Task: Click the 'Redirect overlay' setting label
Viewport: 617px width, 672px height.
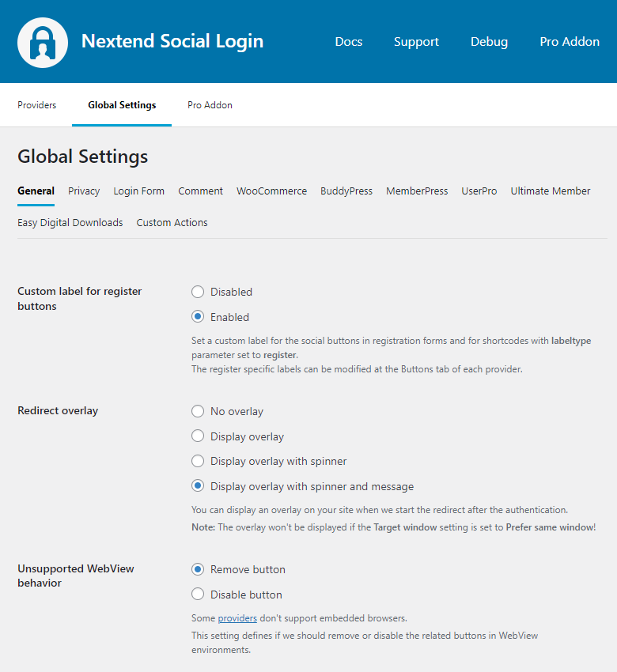Action: (x=58, y=410)
